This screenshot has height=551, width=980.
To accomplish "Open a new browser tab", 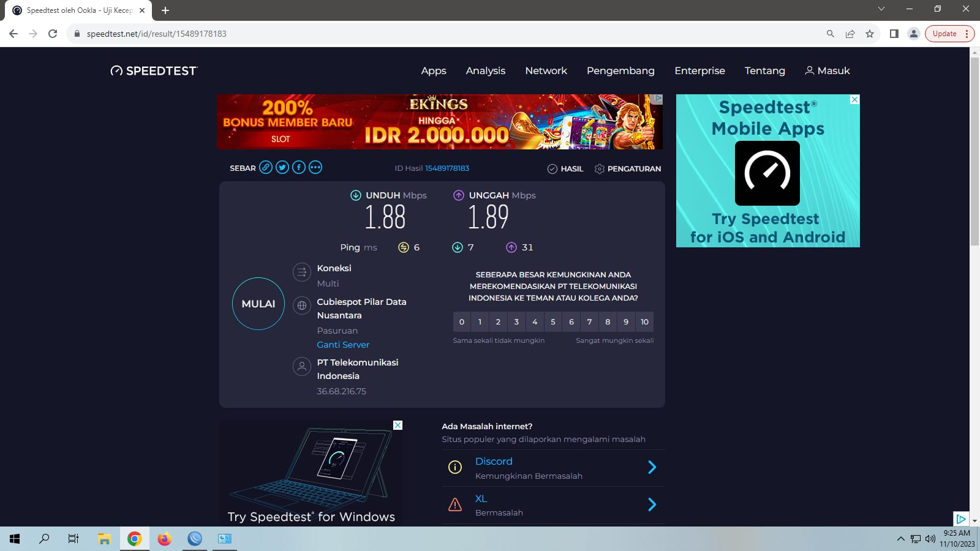I will 165,10.
